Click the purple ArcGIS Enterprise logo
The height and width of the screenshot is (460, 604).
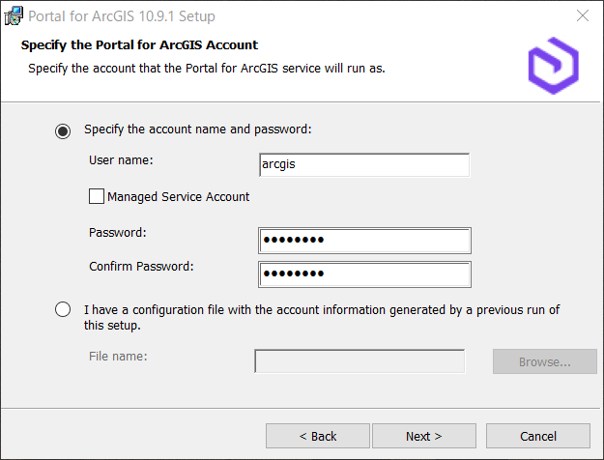pos(554,65)
